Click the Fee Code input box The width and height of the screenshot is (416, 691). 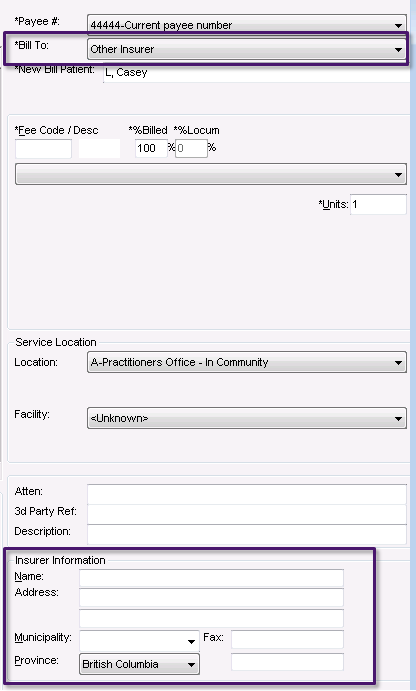[43, 149]
